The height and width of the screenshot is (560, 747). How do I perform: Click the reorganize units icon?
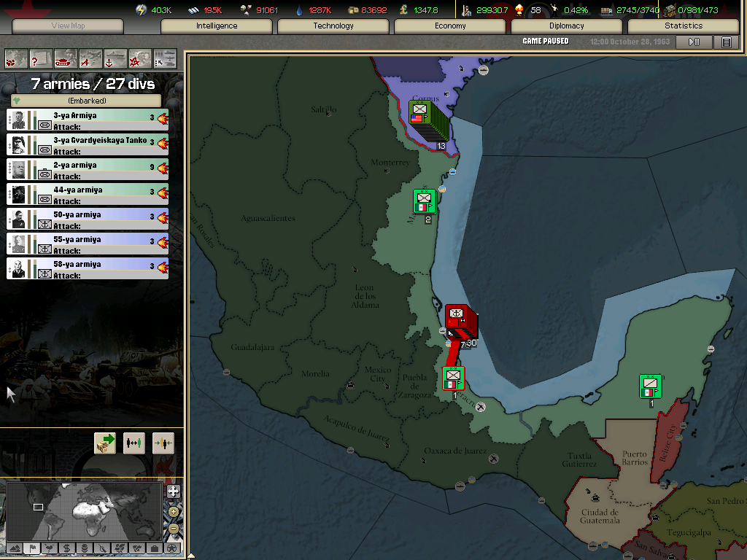pyautogui.click(x=134, y=443)
